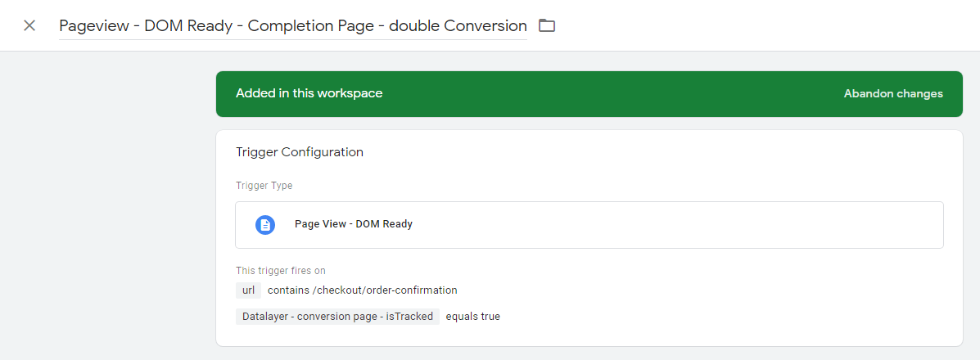Click the 'This trigger fires on' label
Screen dimensions: 980x360
(281, 271)
